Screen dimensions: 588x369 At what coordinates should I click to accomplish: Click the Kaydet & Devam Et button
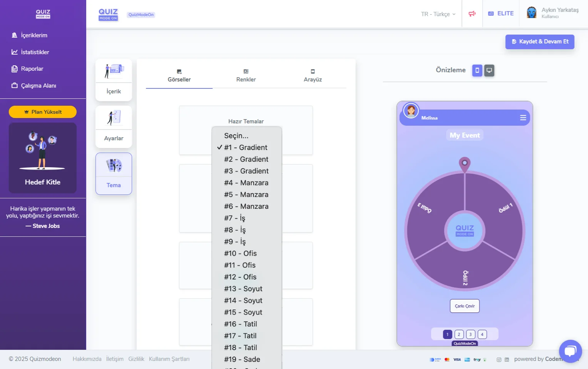[x=540, y=42]
